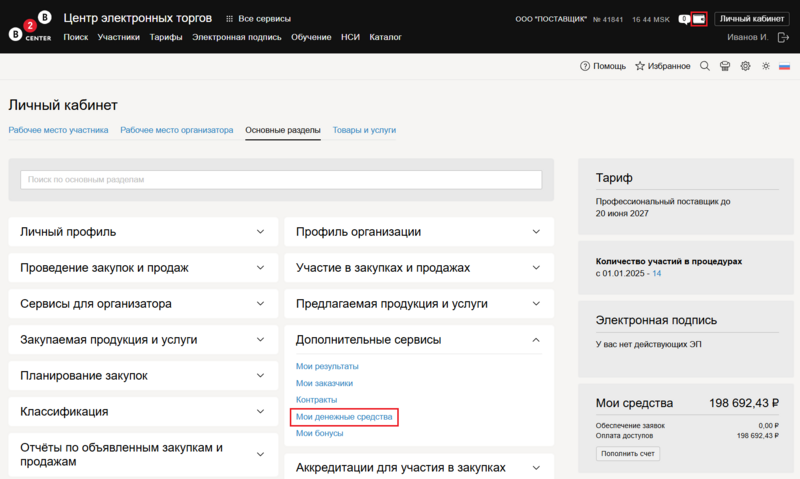Screen dimensions: 800x479
Task: Switch to the Товары и услуги tab
Action: 364,130
